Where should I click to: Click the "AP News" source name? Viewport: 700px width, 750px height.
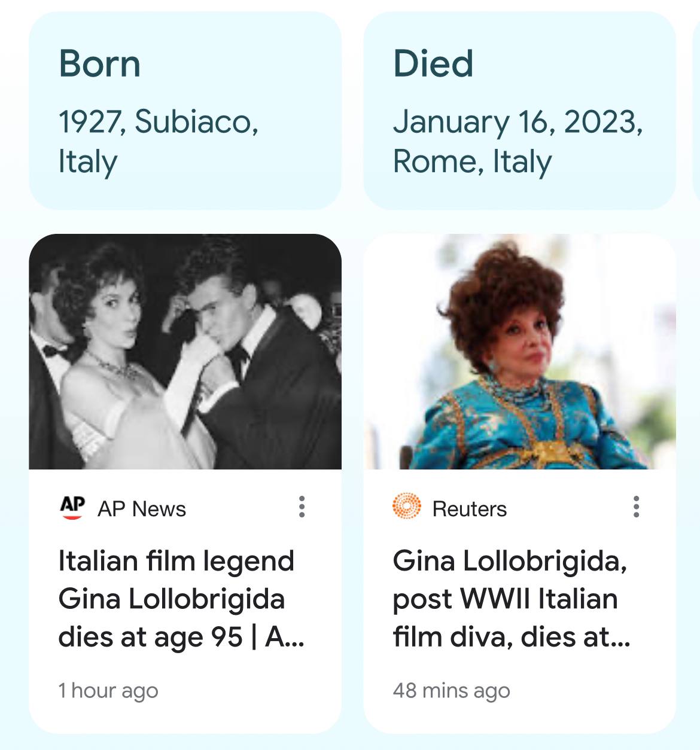point(142,509)
